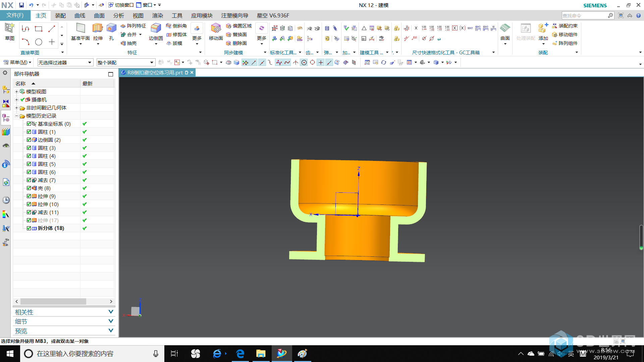Expand the 模型视图 tree node
The width and height of the screenshot is (644, 362).
16,92
